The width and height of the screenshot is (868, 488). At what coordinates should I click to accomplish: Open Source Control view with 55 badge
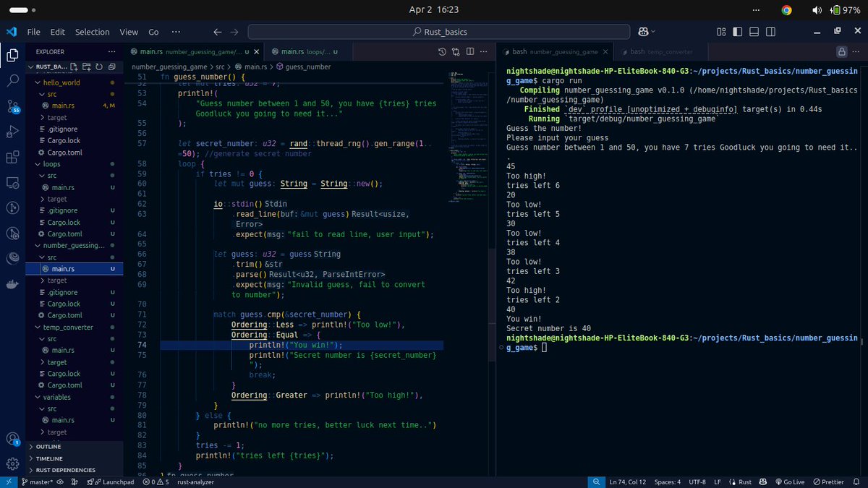(12, 106)
